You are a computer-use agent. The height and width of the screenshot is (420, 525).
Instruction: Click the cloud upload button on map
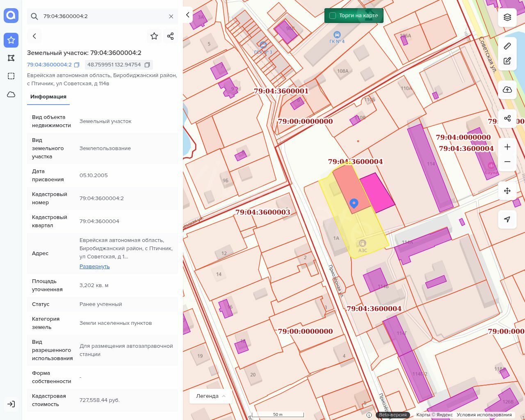(507, 90)
